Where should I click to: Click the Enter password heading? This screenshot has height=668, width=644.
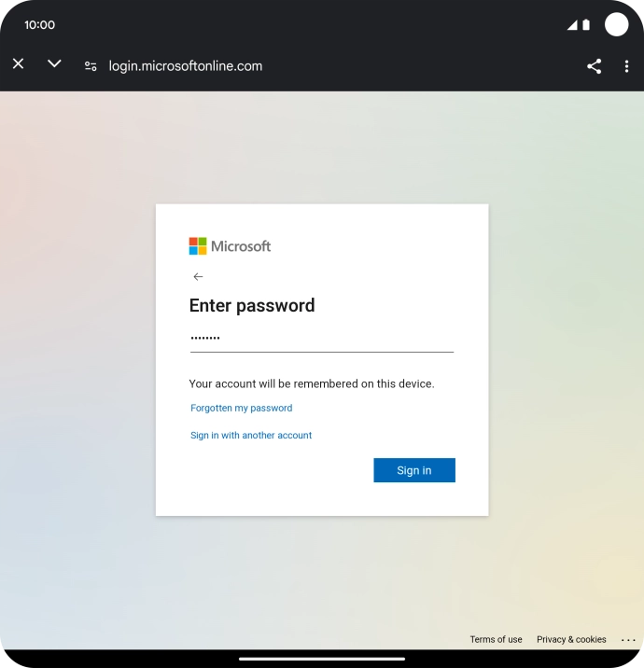point(252,305)
